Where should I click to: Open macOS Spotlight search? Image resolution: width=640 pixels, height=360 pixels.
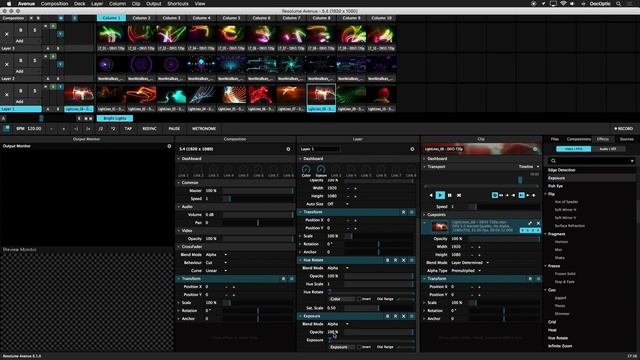click(x=619, y=4)
